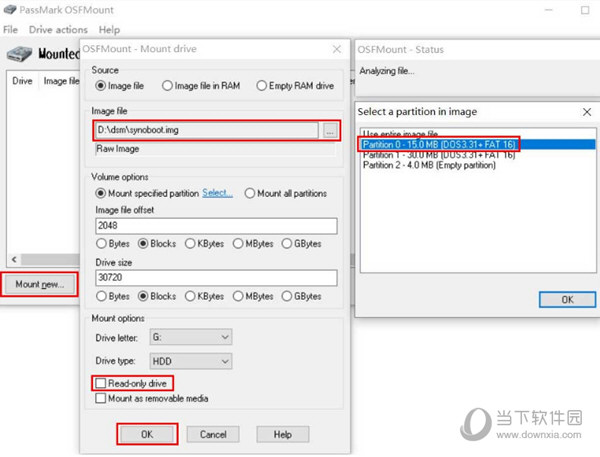Close the Mount drive dialog

click(337, 49)
